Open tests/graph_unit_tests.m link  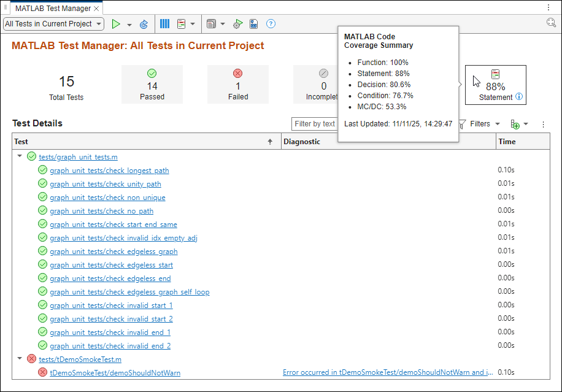coord(78,157)
